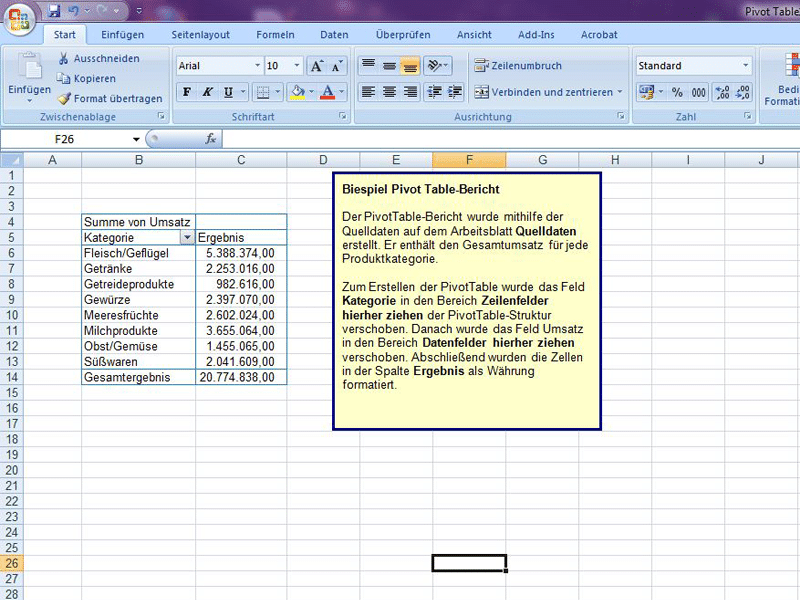Click the insert function fx button

(x=211, y=139)
